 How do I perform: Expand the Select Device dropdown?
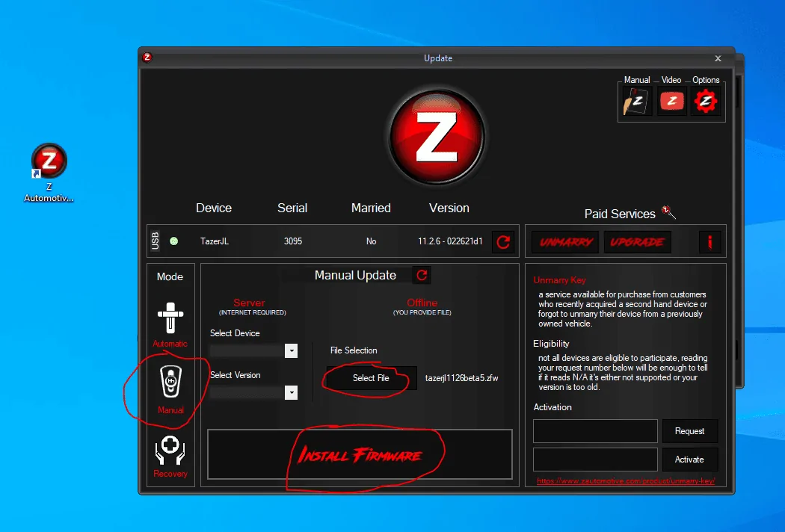click(291, 350)
